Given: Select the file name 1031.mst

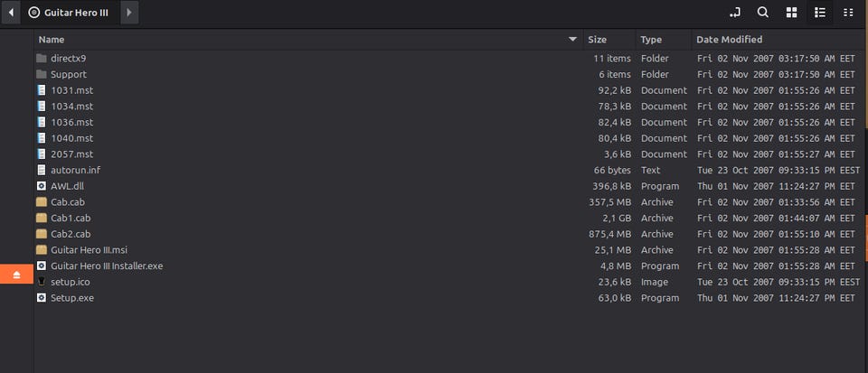Looking at the screenshot, I should tap(72, 90).
